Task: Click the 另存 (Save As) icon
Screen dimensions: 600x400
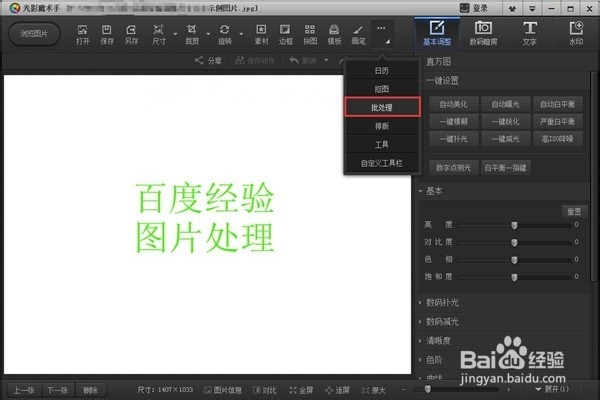Action: [x=131, y=34]
